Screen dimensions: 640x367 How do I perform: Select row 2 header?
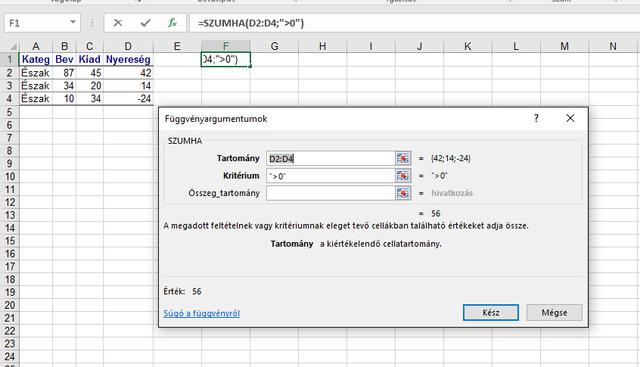pos(9,73)
